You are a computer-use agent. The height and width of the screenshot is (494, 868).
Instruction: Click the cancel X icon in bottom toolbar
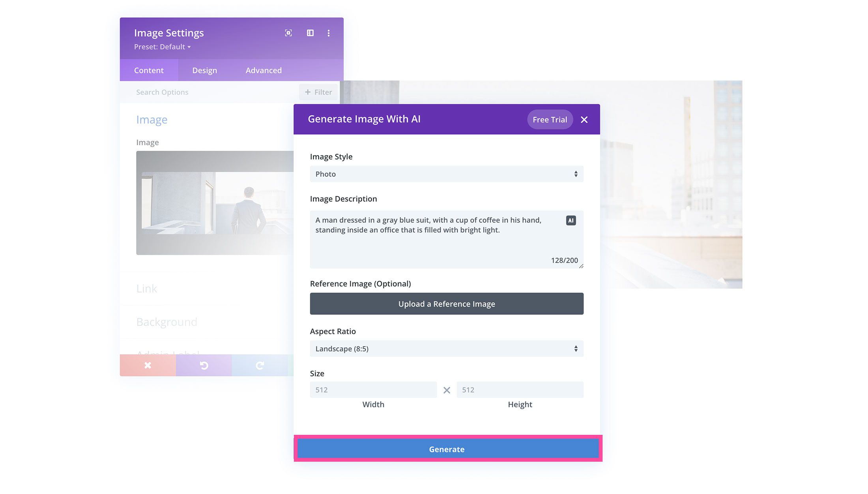tap(147, 365)
